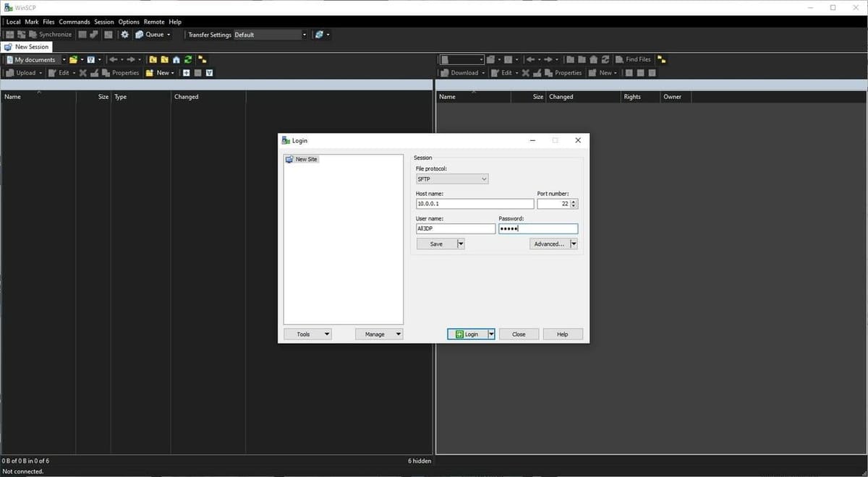Go to local root directory
Screen dimensions: 868x477
[x=164, y=59]
